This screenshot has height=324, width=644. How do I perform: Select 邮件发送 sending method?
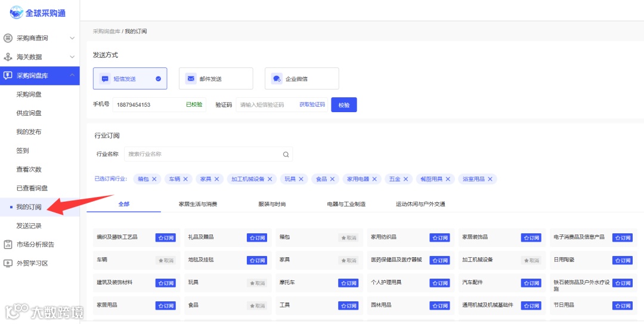tap(216, 79)
